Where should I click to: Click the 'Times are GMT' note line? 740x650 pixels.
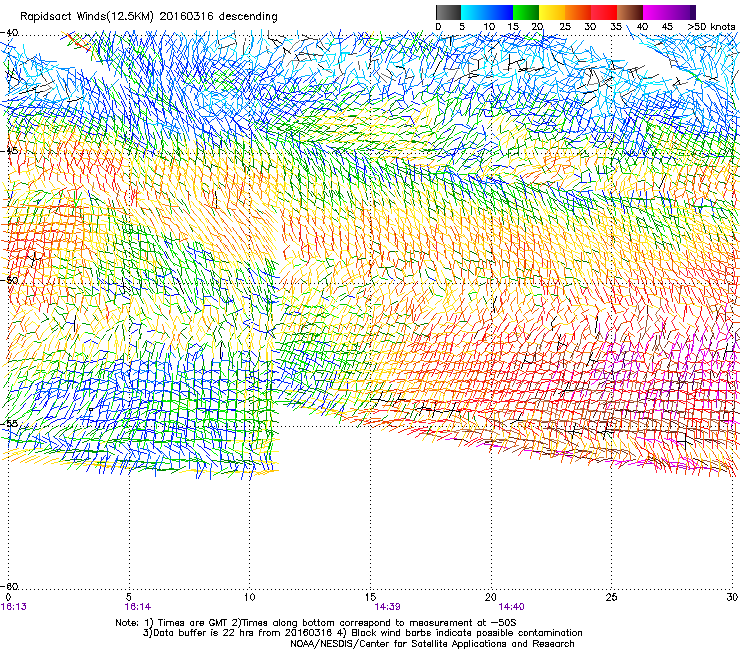pyautogui.click(x=316, y=623)
